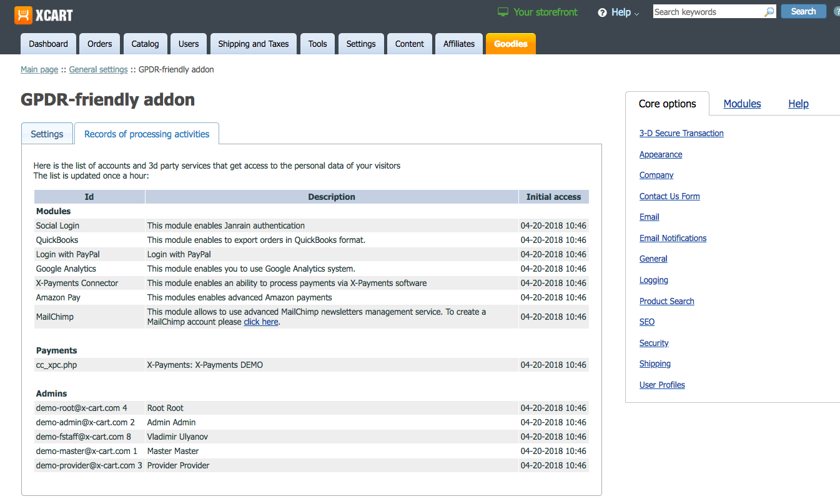Open the Users menu tab
The height and width of the screenshot is (504, 840).
click(189, 44)
